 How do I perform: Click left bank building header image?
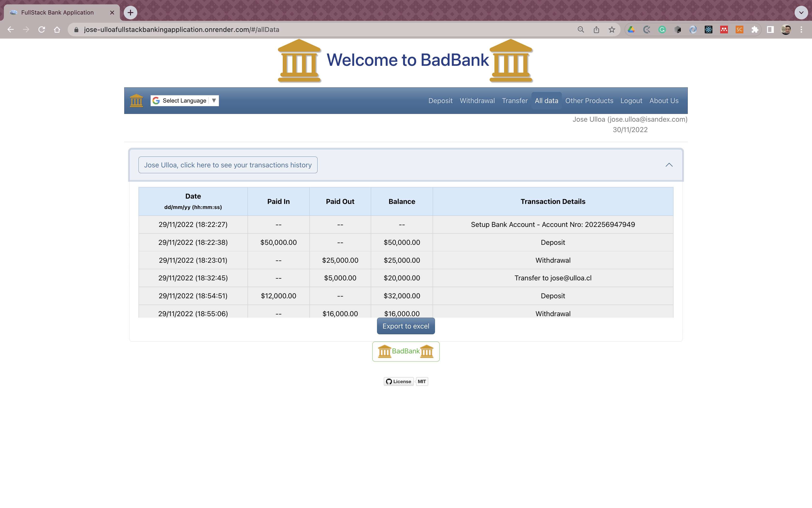coord(299,60)
